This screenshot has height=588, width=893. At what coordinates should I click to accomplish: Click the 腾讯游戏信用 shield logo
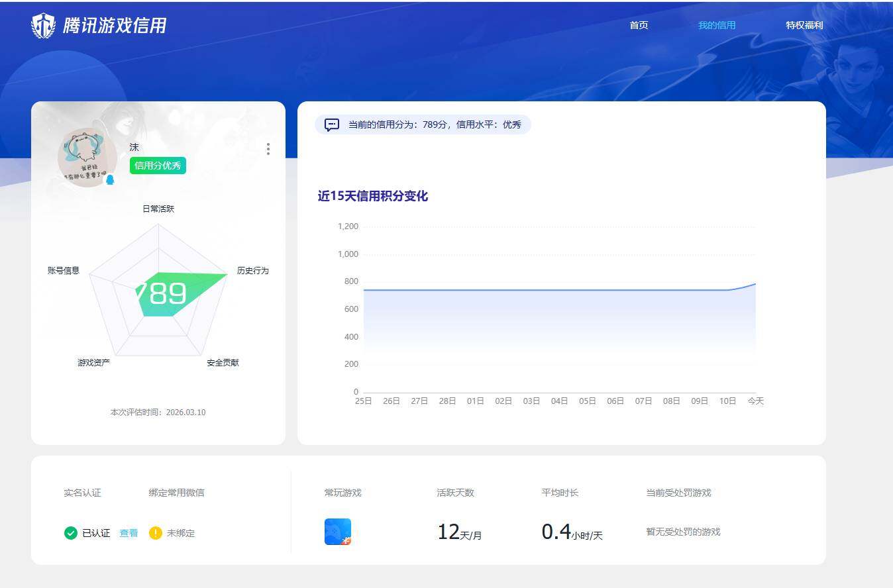click(42, 24)
